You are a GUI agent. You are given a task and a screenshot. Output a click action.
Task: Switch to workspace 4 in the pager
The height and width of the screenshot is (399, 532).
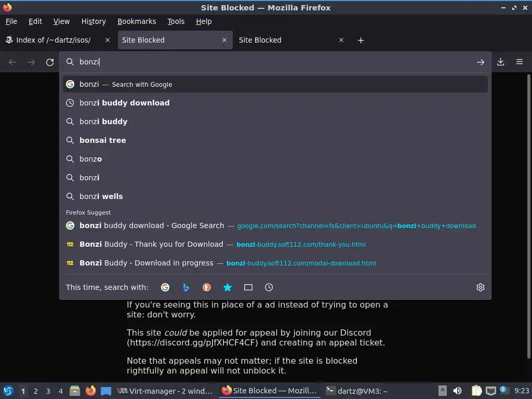(x=61, y=391)
